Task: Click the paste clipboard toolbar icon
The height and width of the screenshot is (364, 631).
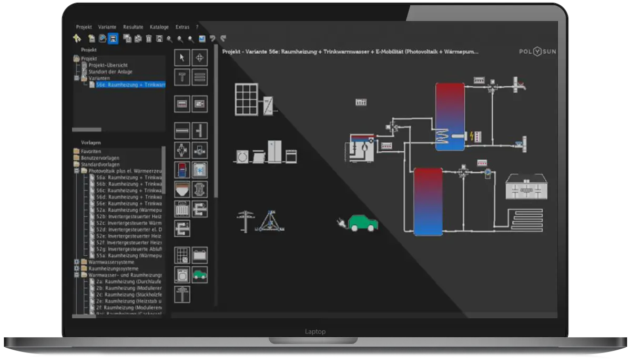Action: 138,38
